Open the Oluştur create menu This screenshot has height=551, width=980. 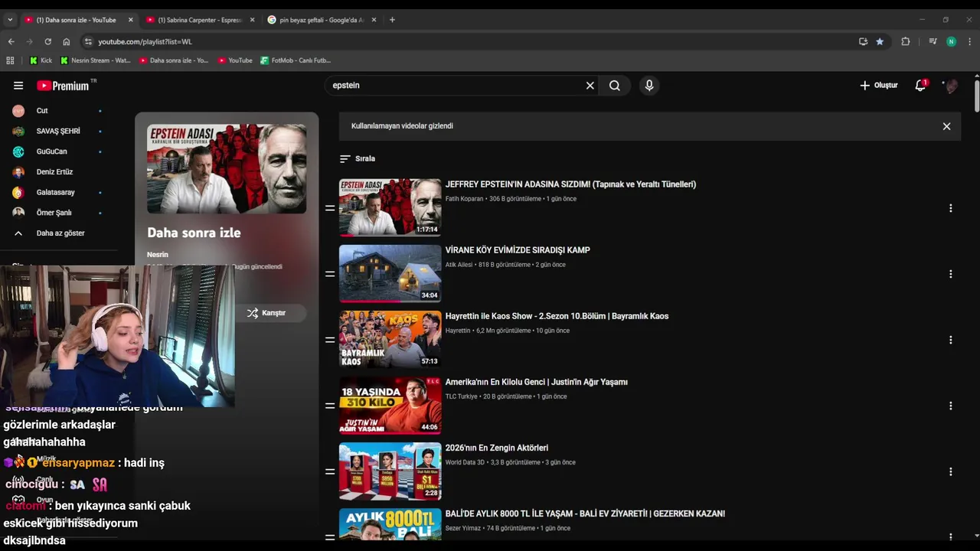point(878,86)
